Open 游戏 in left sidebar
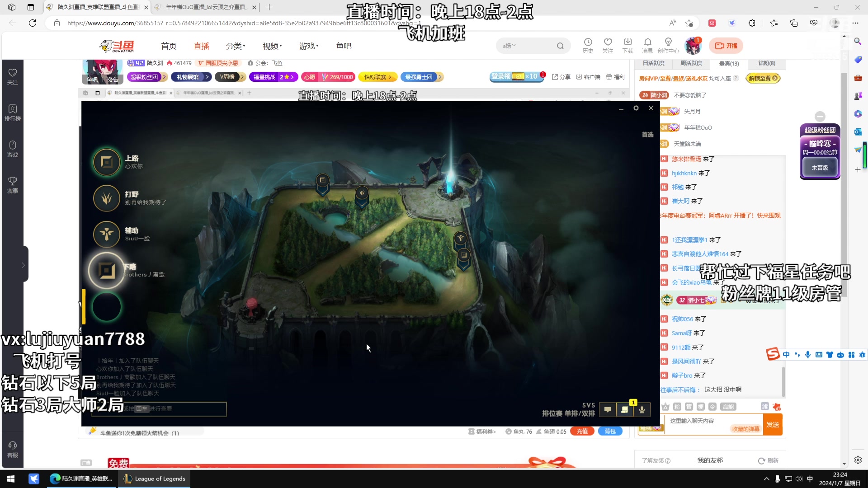 13,149
